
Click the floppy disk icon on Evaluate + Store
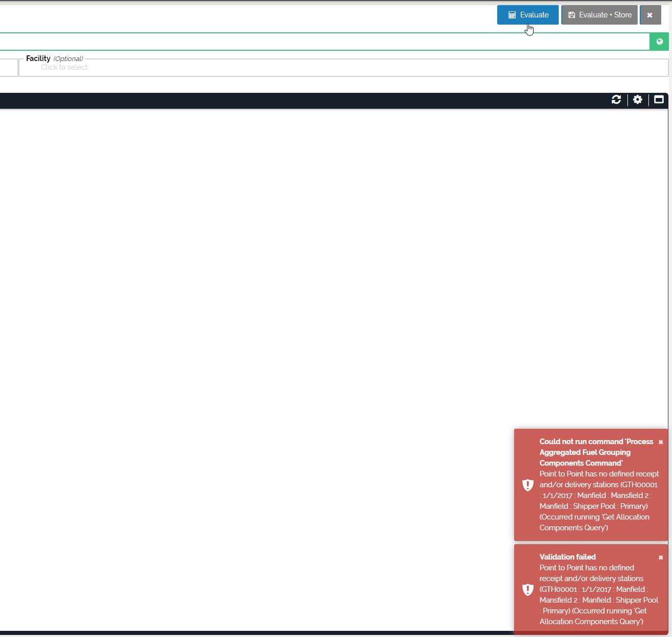(x=572, y=15)
